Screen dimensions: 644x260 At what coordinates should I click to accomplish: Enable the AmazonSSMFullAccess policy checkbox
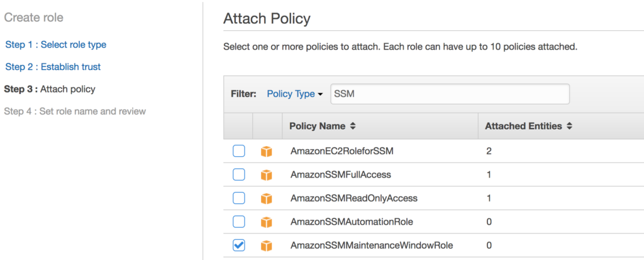pos(239,174)
